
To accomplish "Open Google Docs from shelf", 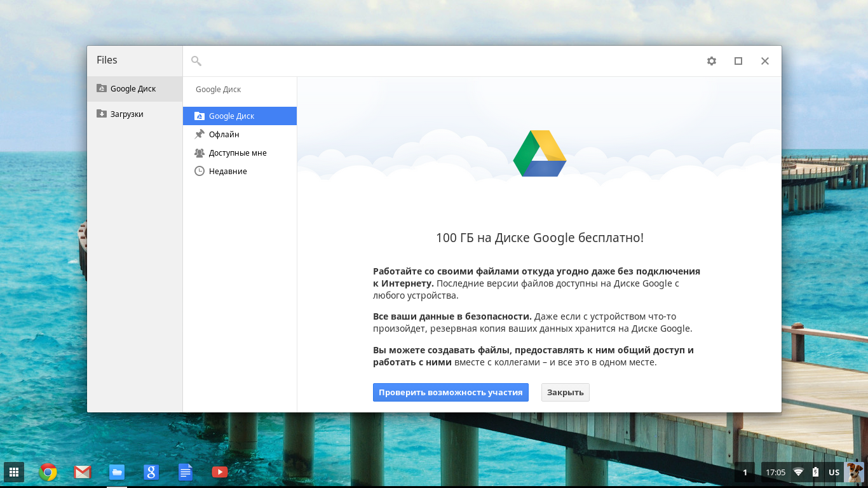I will pyautogui.click(x=186, y=472).
